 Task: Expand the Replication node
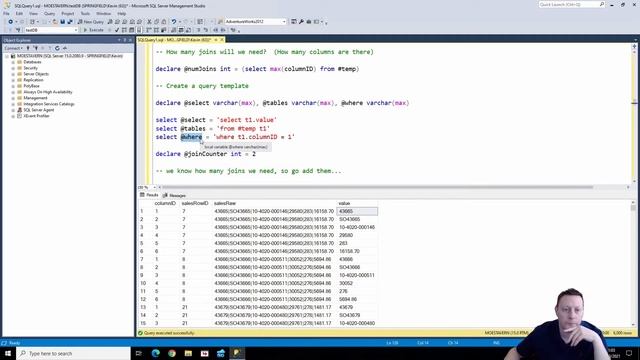(13, 80)
